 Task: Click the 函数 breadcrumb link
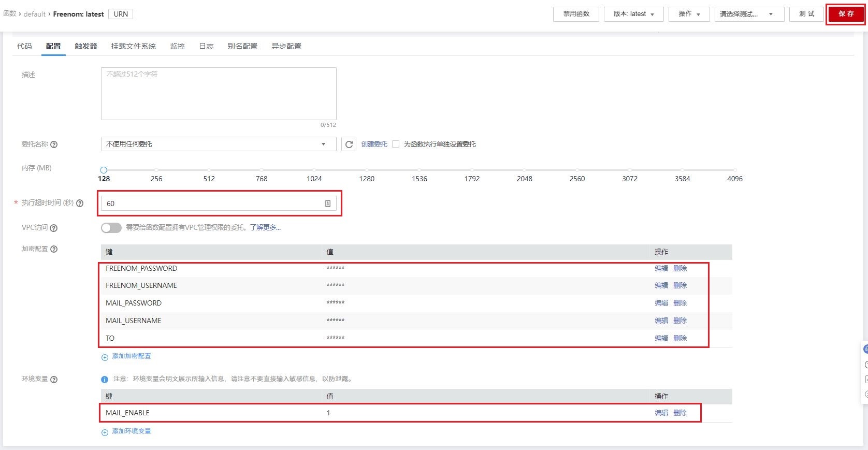10,14
